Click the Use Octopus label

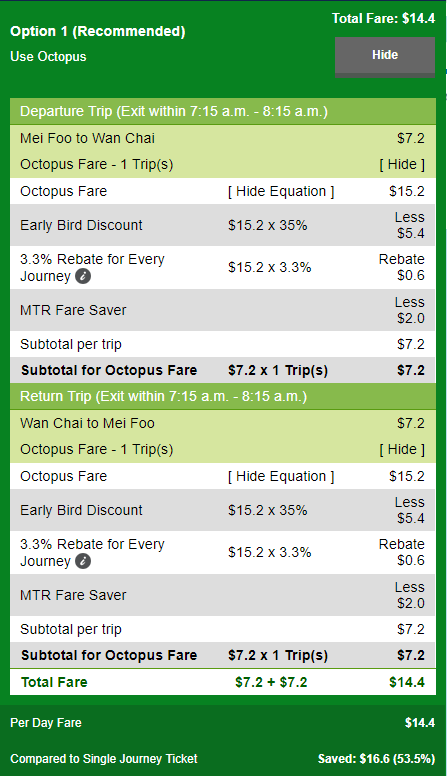coord(48,57)
